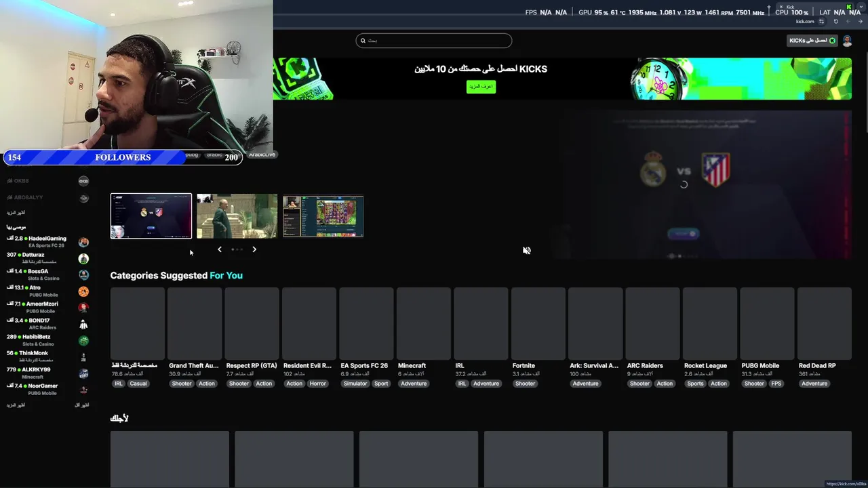Open NoorGamer channel name link
This screenshot has width=868, height=488.
click(43, 386)
